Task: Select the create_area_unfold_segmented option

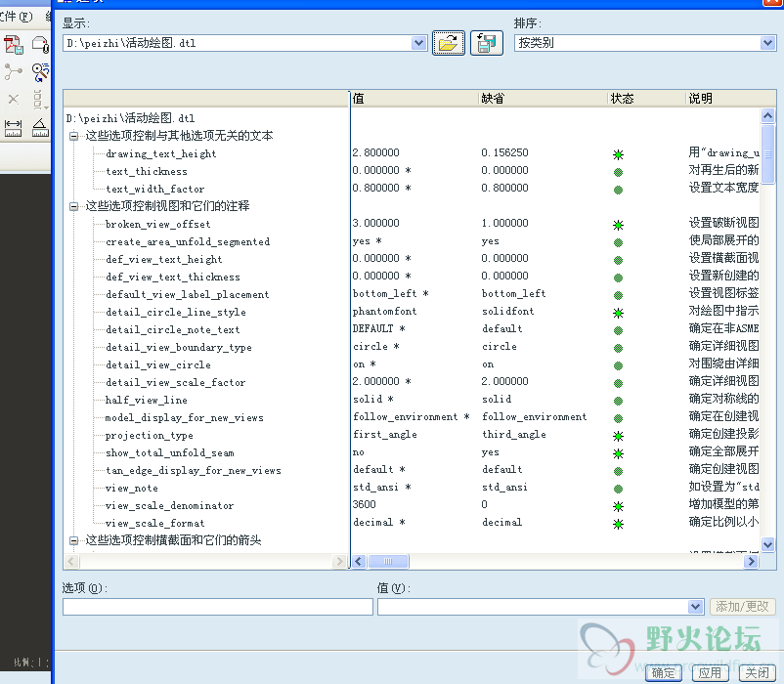Action: click(x=188, y=241)
